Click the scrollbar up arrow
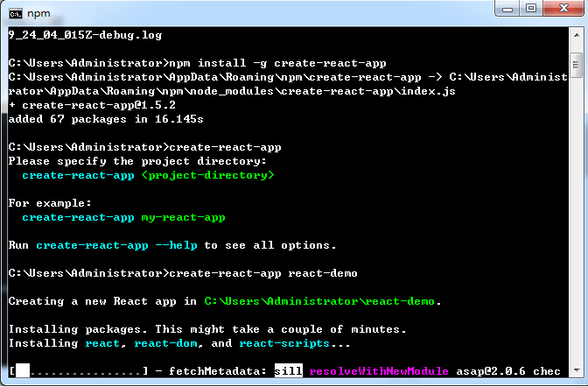The width and height of the screenshot is (588, 387). tap(576, 35)
